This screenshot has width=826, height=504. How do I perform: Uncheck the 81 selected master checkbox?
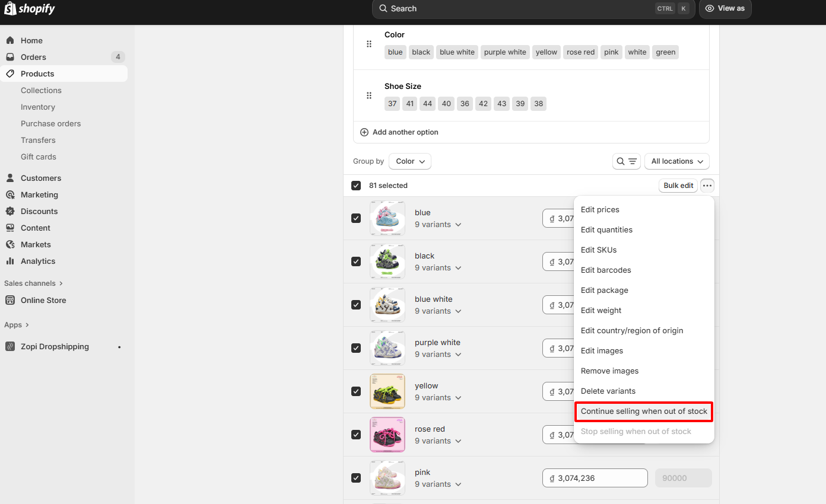point(356,186)
